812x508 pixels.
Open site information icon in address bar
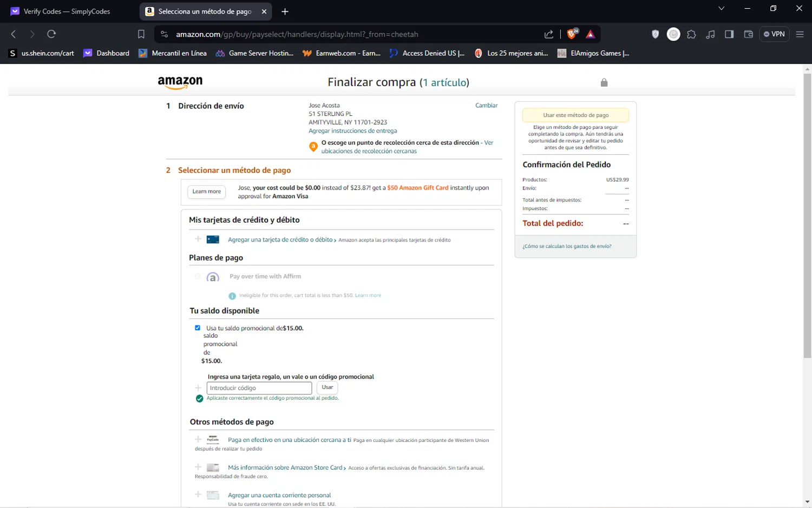click(x=165, y=34)
